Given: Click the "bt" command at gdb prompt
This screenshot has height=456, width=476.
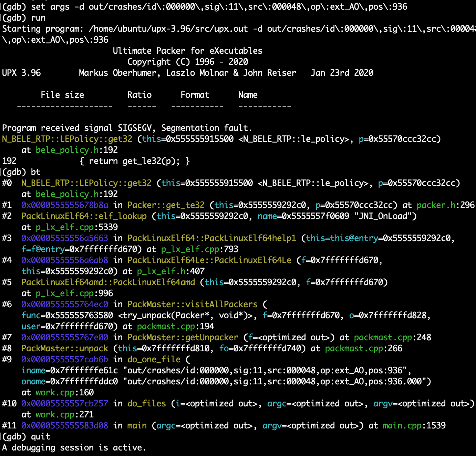Looking at the screenshot, I should pyautogui.click(x=35, y=172).
